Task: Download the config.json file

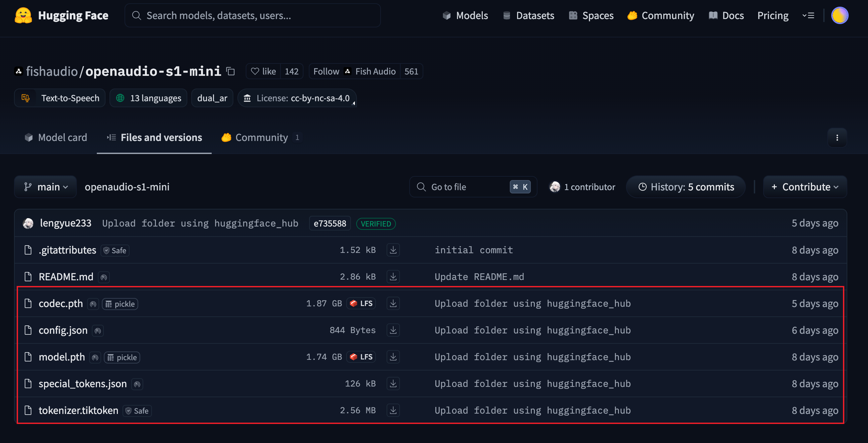Action: click(x=393, y=330)
